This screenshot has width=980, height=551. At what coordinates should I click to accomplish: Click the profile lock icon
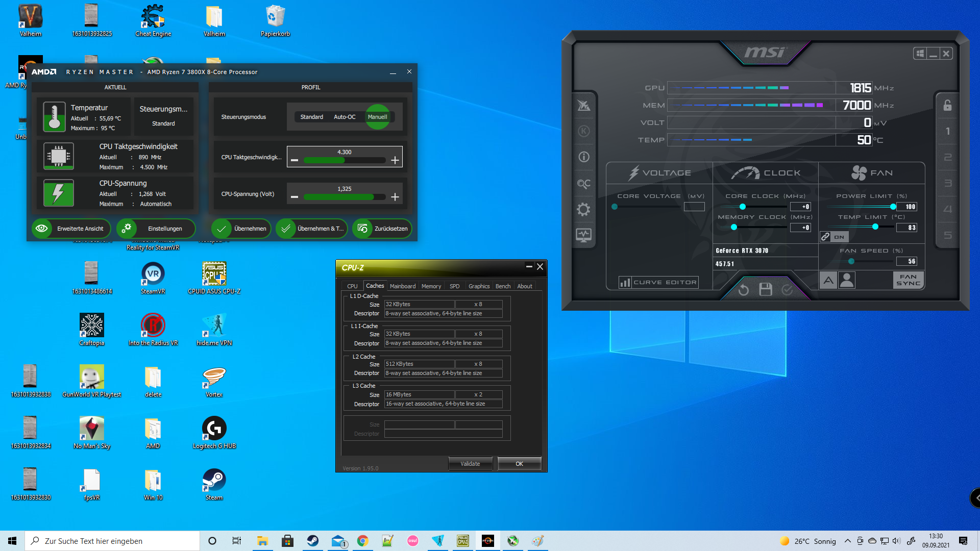click(947, 105)
